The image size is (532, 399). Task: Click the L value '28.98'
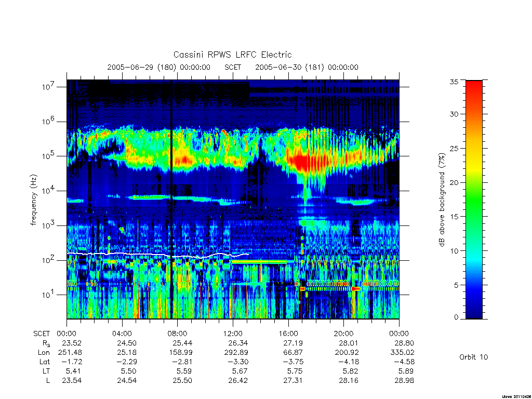click(404, 380)
